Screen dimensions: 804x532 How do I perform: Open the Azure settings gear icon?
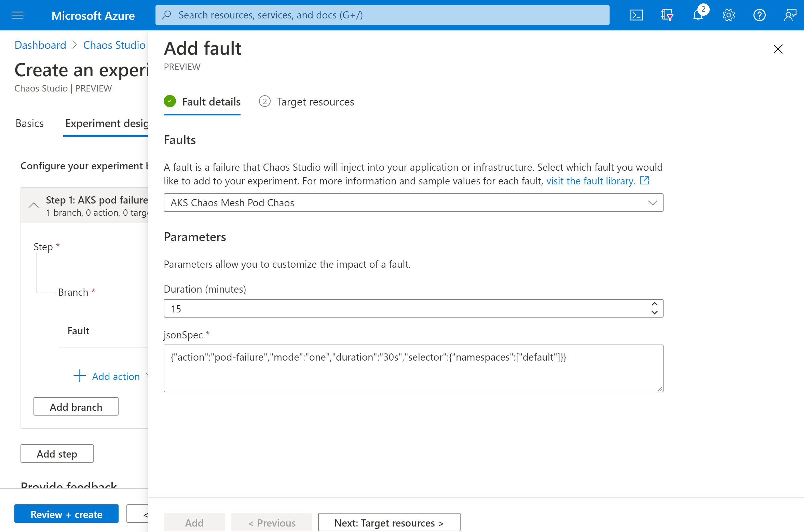(728, 15)
